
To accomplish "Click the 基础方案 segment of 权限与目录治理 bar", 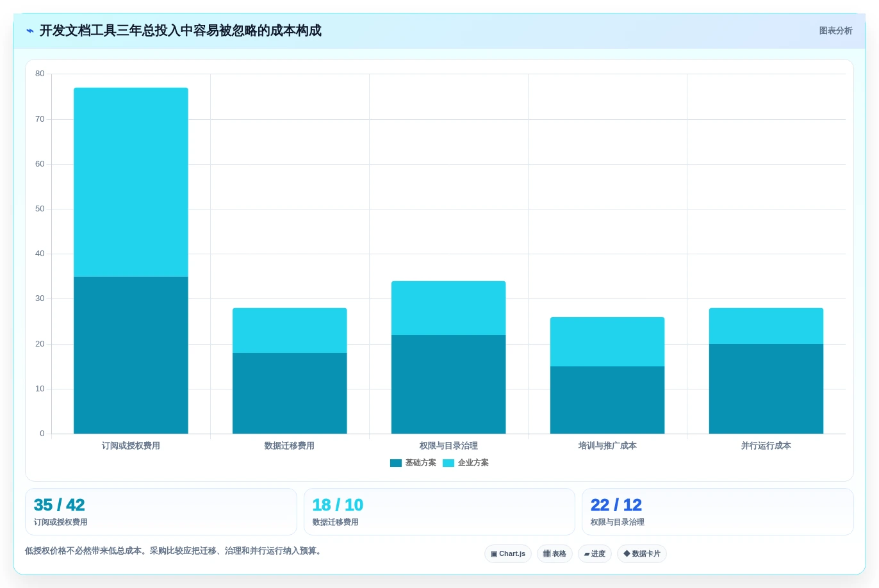I will (x=448, y=384).
